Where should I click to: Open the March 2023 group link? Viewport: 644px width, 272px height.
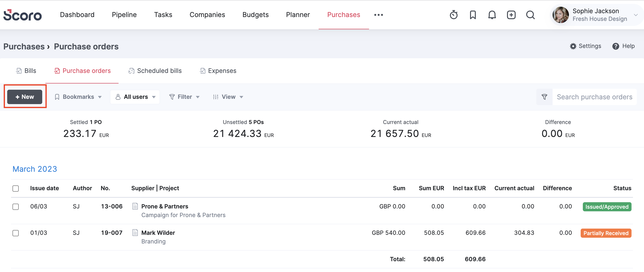coord(35,169)
